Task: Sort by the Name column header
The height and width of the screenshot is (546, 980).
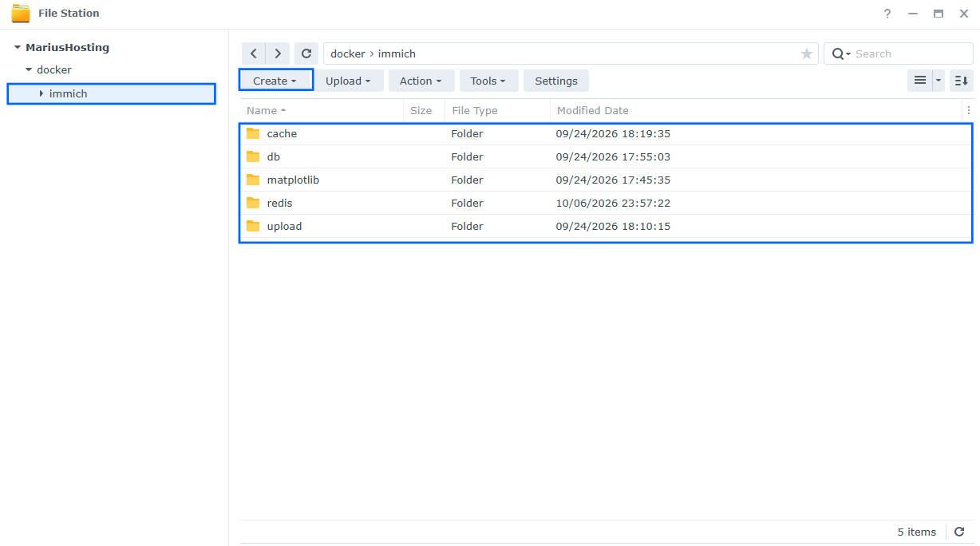Action: (x=322, y=110)
